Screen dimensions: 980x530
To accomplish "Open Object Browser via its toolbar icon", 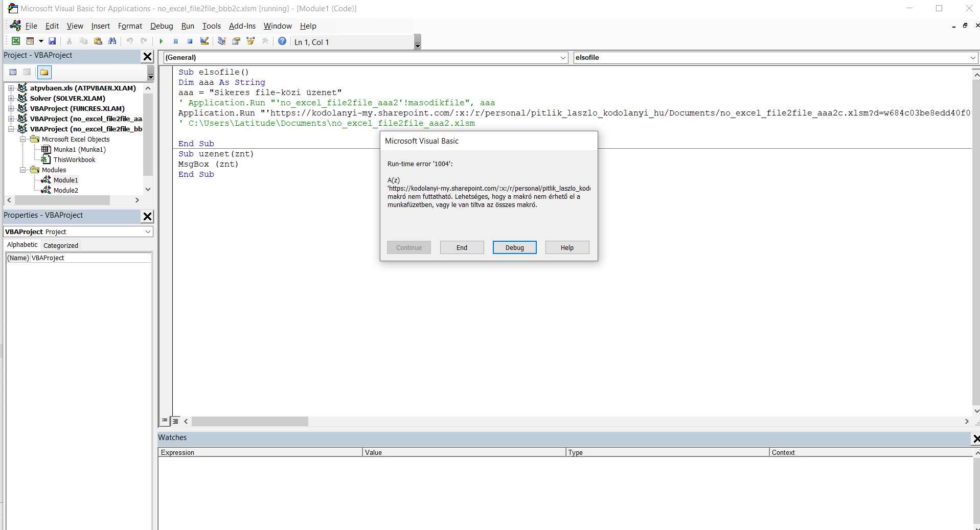I will coord(250,41).
